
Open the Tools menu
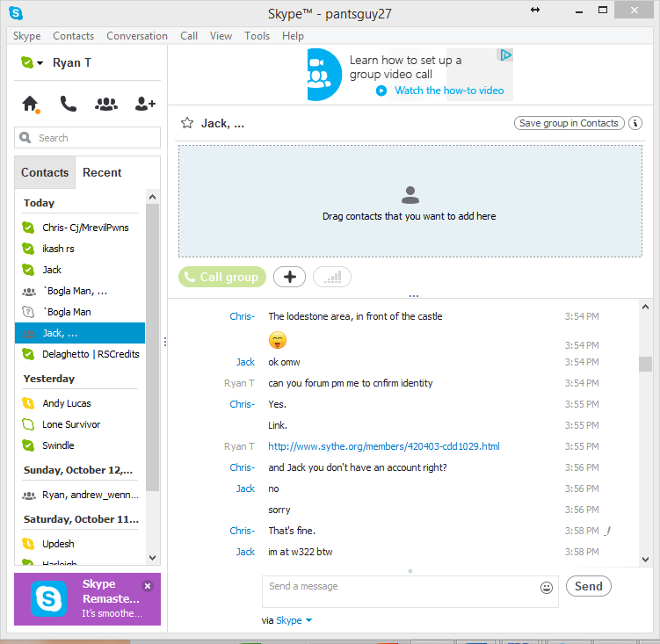click(x=257, y=36)
